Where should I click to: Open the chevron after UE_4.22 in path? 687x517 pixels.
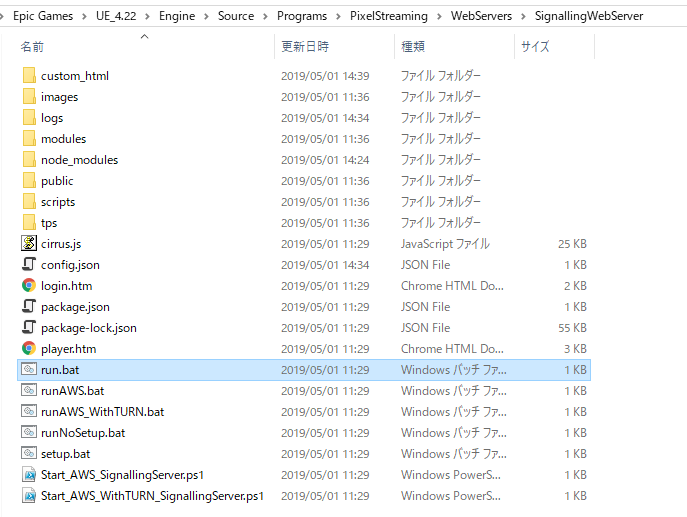(x=147, y=17)
